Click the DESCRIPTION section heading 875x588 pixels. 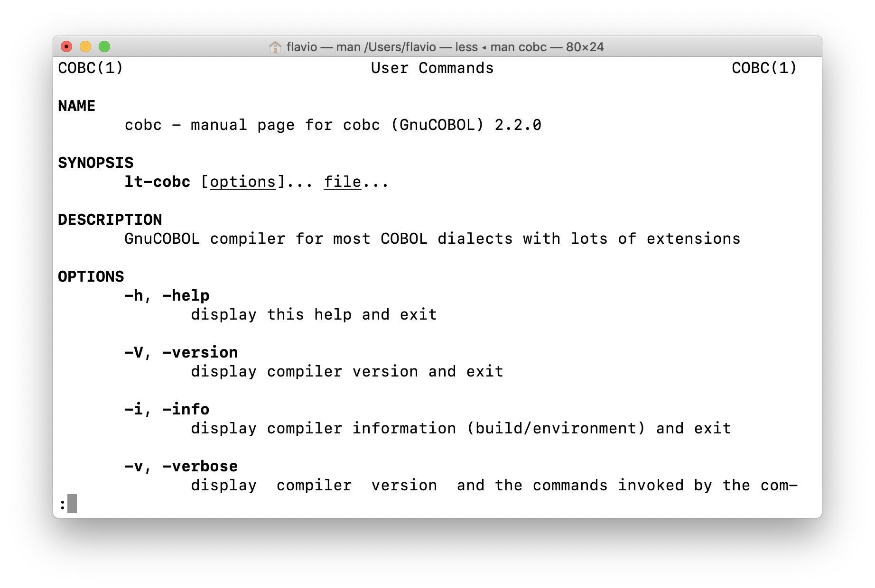(110, 220)
